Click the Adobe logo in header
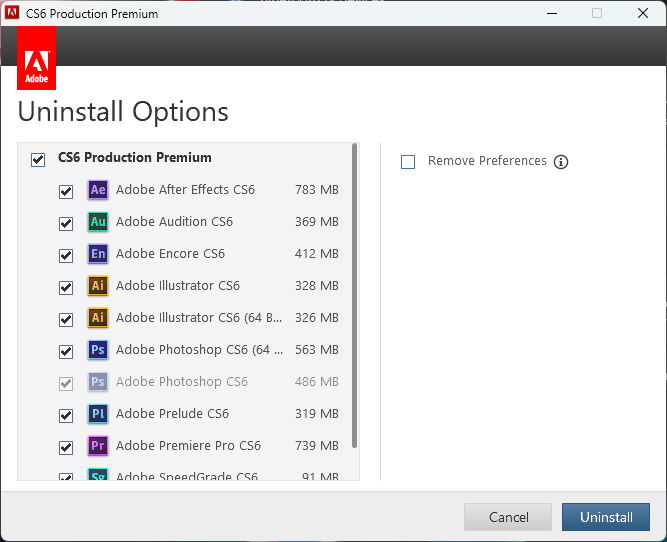 click(x=37, y=58)
